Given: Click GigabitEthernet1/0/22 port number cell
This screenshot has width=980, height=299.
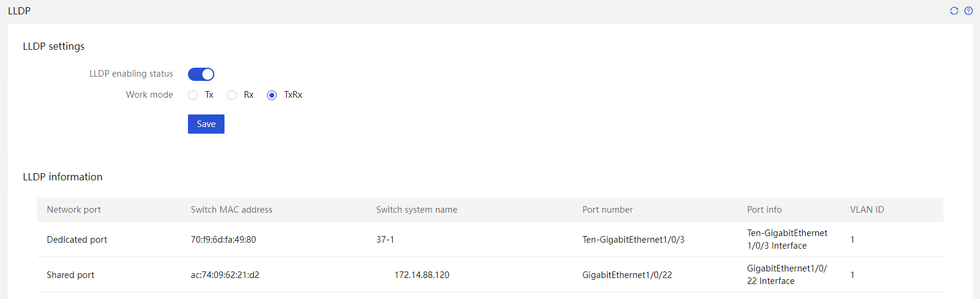Looking at the screenshot, I should click(627, 275).
